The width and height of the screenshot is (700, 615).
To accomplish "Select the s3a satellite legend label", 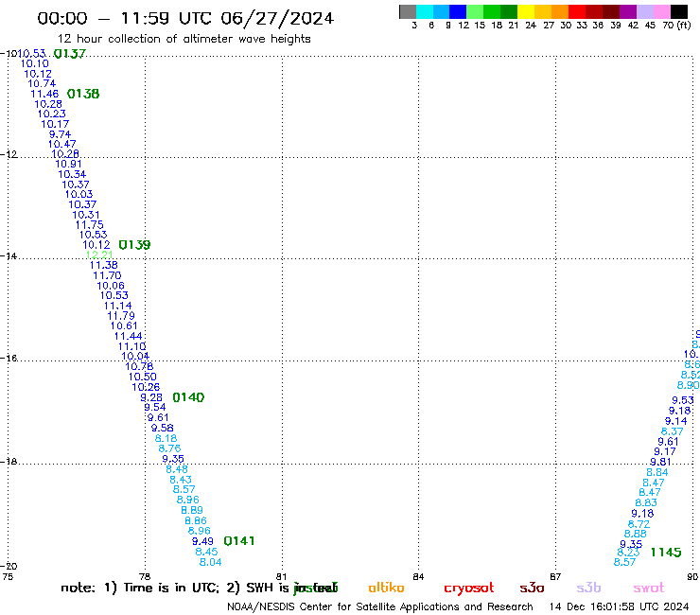I will point(532,588).
